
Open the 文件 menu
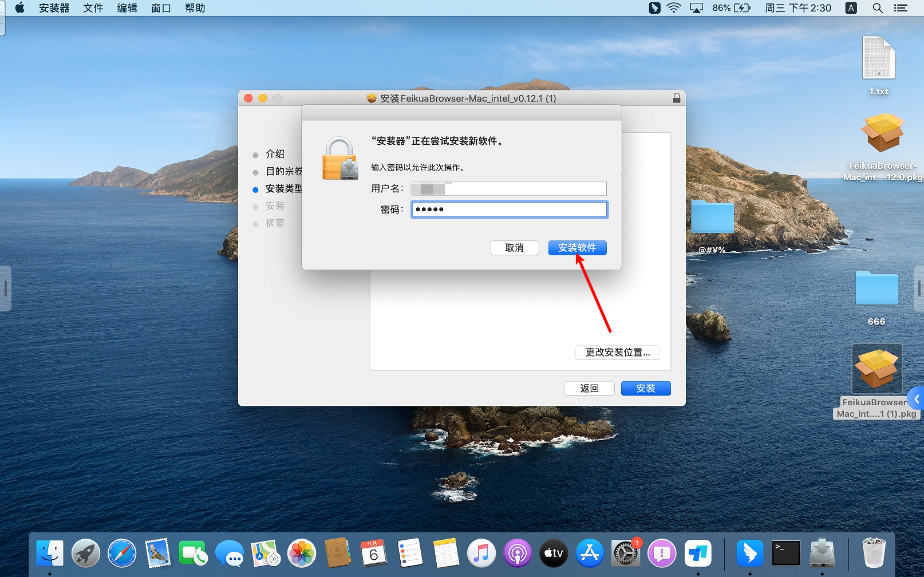[x=93, y=8]
